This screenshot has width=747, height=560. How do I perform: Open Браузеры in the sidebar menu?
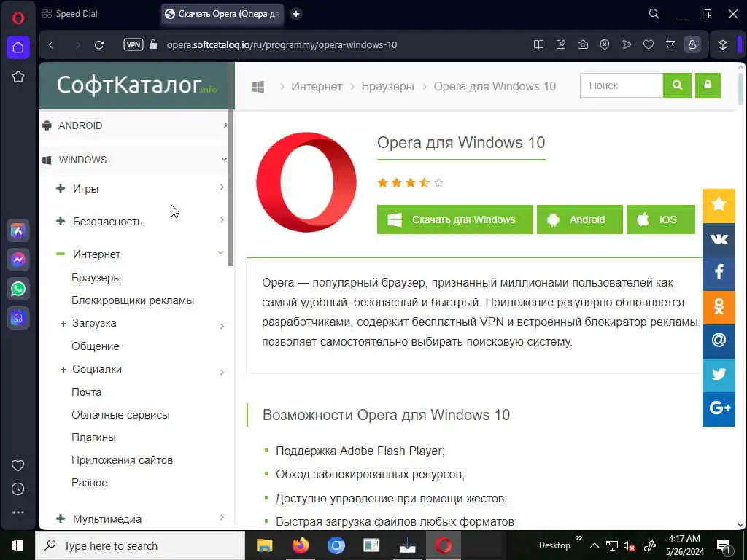96,278
